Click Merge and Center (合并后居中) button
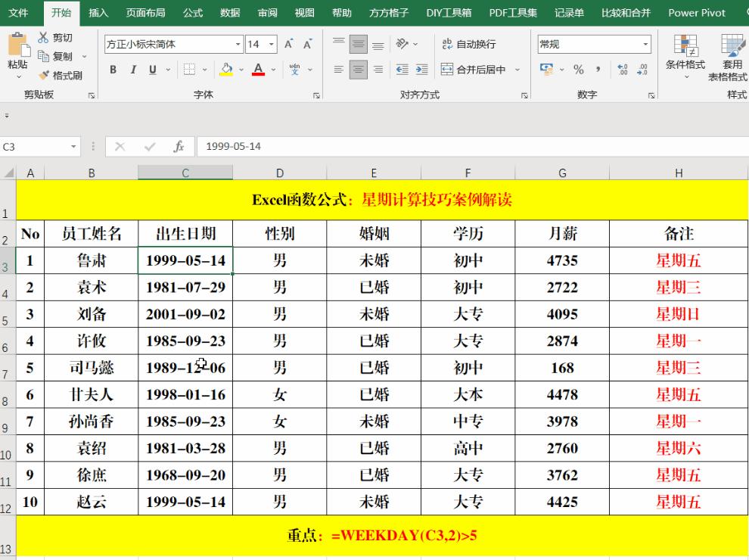The width and height of the screenshot is (749, 560). [x=474, y=70]
